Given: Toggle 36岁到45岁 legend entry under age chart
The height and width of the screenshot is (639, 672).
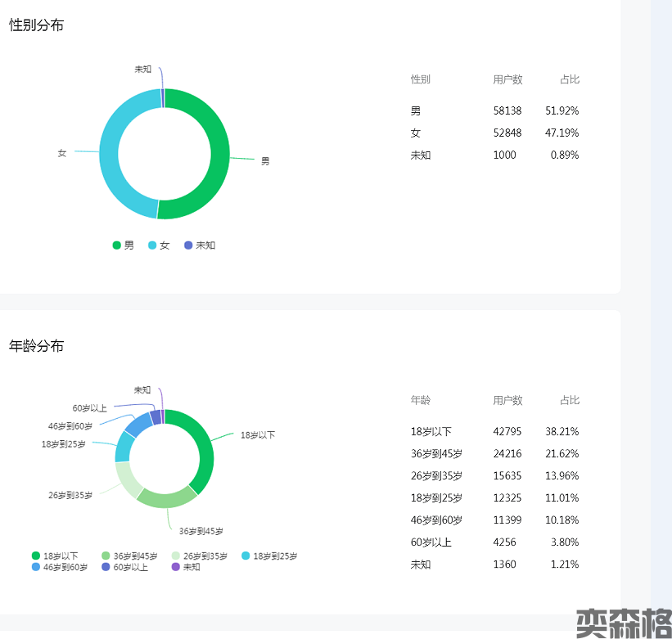Looking at the screenshot, I should coord(129,556).
